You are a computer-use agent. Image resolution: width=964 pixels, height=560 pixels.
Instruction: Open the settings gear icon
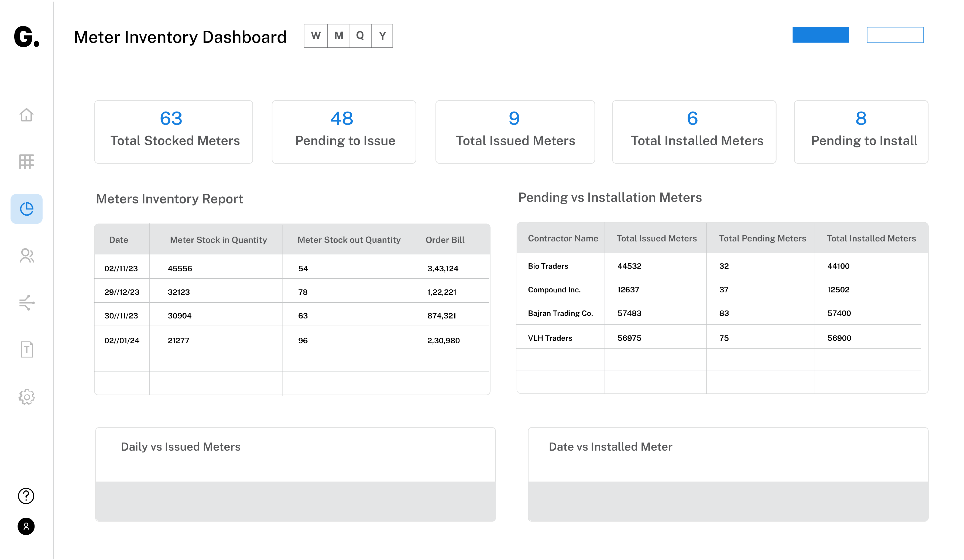click(26, 397)
